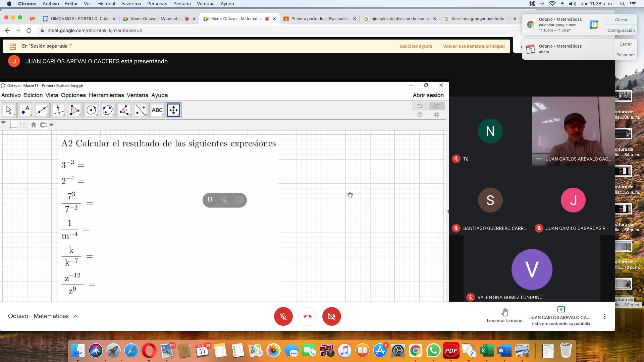Switch to the Primera parte de la Evaluación tab
644x362 pixels.
click(x=319, y=19)
